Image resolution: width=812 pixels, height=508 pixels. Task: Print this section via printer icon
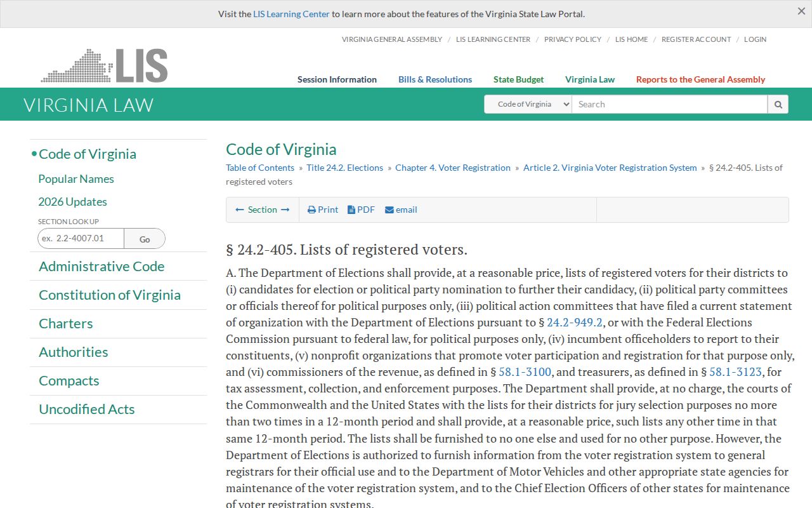pyautogui.click(x=323, y=210)
